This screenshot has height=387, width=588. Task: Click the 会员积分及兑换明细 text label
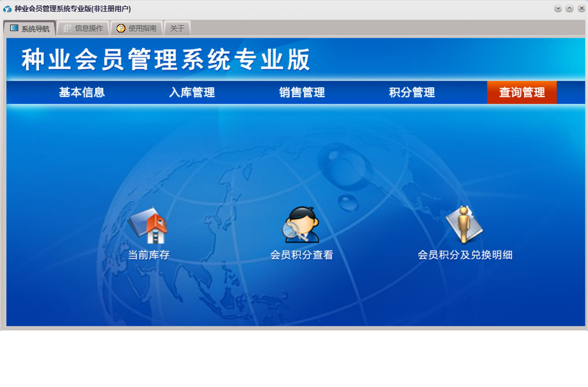(465, 255)
